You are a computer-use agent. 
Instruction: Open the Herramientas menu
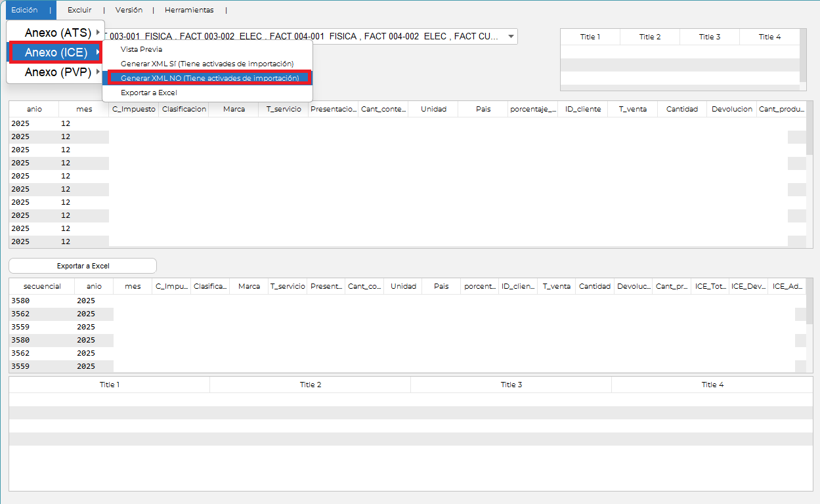tap(189, 10)
